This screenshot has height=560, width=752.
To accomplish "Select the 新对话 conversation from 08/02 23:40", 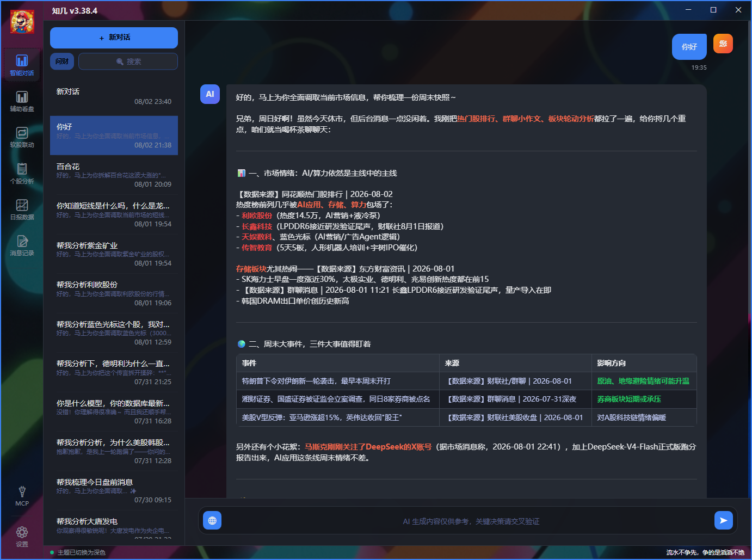I will pyautogui.click(x=114, y=96).
